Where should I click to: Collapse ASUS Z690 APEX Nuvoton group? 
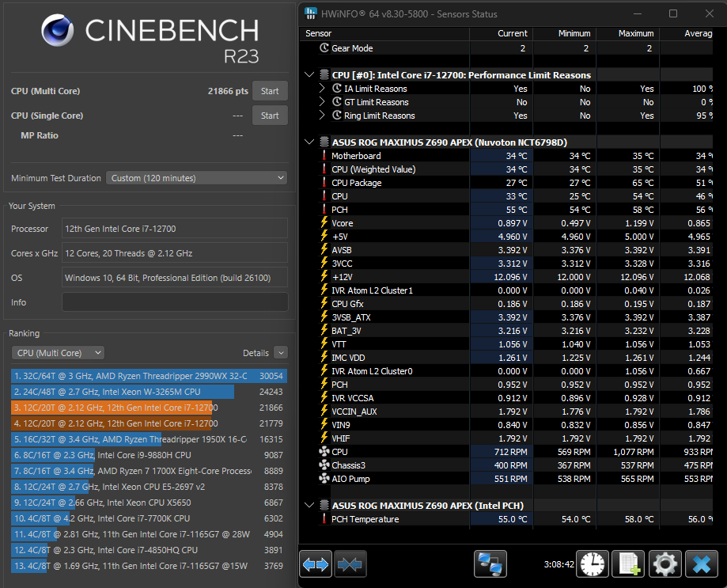pos(309,142)
